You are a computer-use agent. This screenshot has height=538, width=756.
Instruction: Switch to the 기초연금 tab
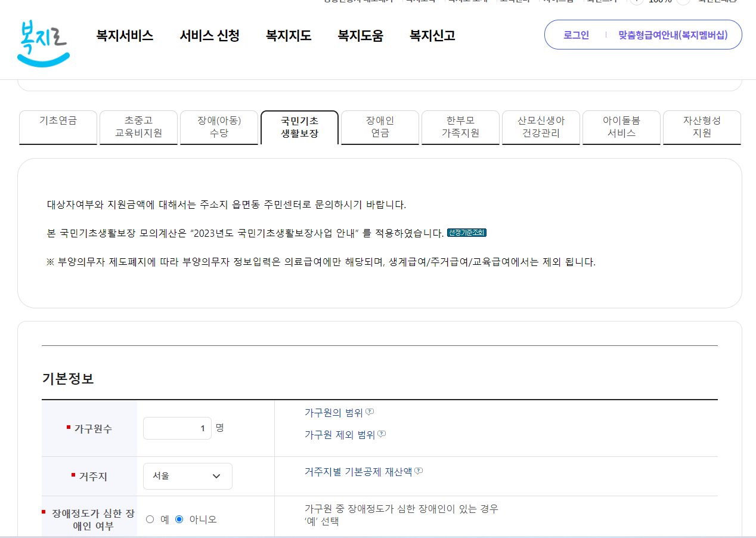tap(58, 127)
